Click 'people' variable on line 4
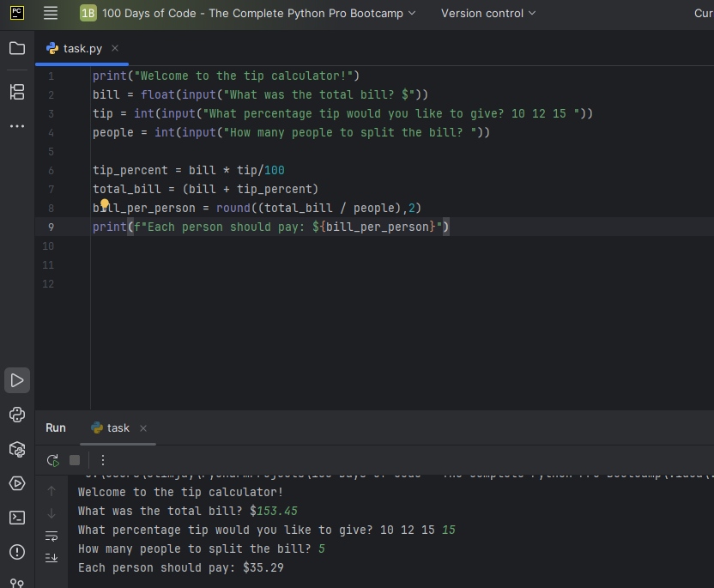 (113, 132)
